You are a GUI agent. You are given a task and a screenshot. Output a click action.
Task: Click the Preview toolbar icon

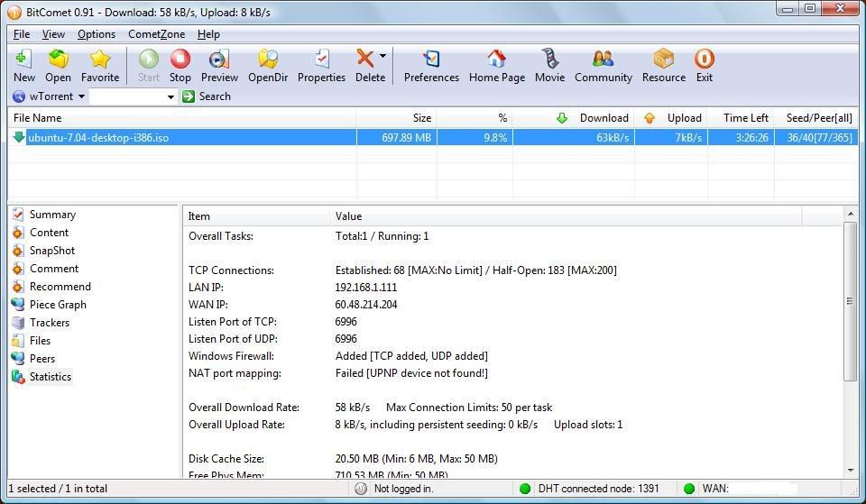click(x=218, y=60)
